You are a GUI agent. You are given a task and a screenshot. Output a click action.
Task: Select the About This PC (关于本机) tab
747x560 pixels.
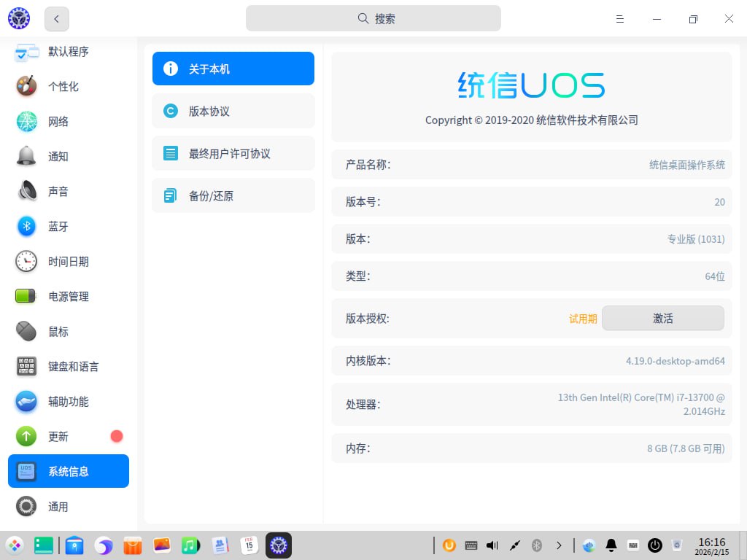coord(233,69)
